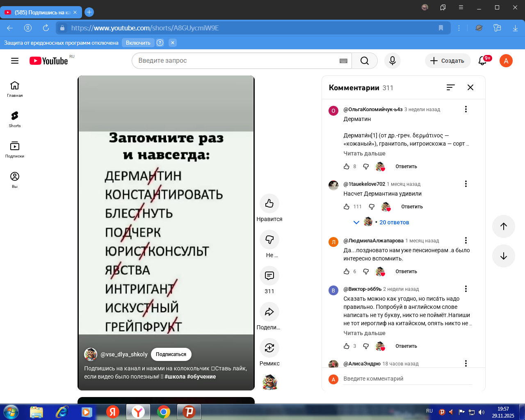
Task: Click the voice search microphone icon
Action: (x=393, y=61)
